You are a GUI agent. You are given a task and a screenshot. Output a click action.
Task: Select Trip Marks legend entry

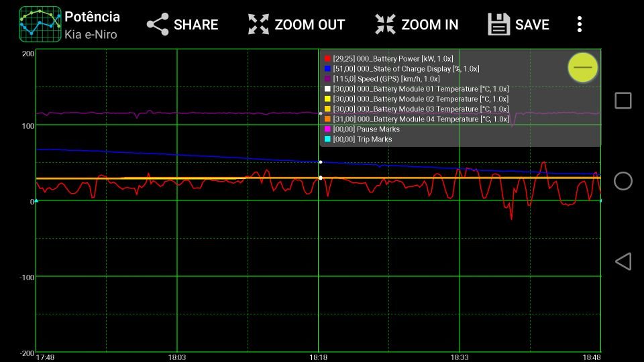coord(362,139)
